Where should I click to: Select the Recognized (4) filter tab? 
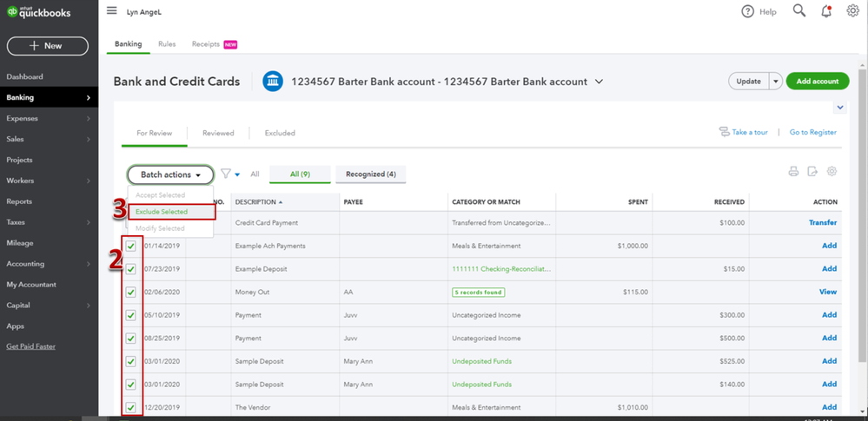[371, 174]
